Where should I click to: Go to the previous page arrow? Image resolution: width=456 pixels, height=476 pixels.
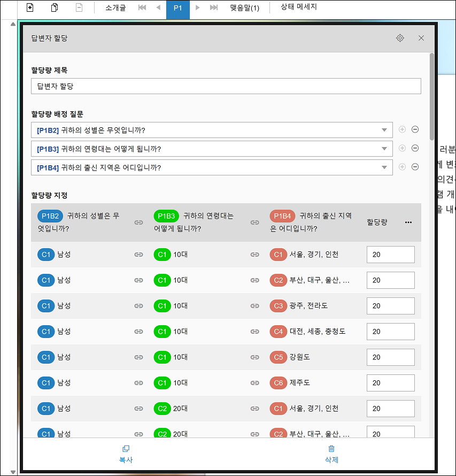click(158, 7)
